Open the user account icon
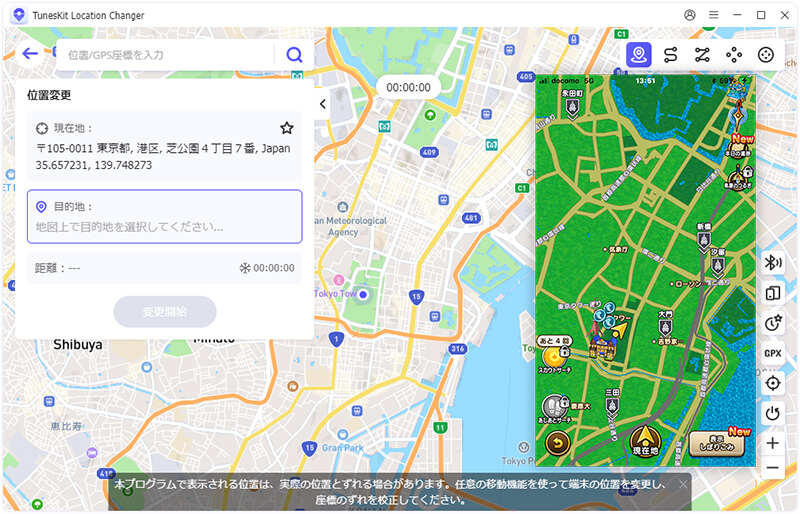Viewport: 800px width, 514px height. 690,15
